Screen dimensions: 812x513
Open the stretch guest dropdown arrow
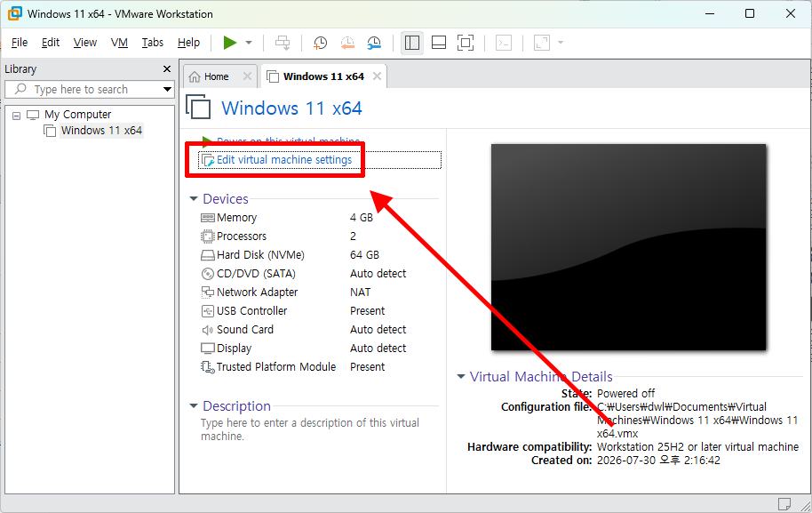pyautogui.click(x=561, y=43)
